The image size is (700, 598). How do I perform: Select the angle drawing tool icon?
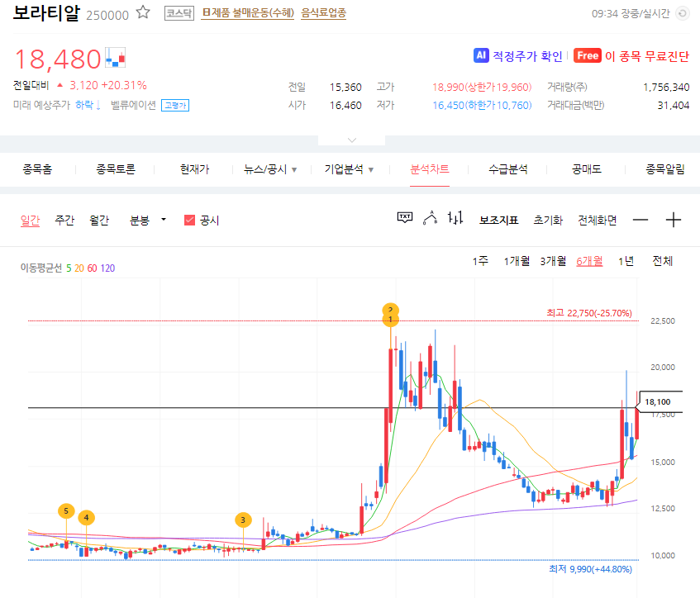point(428,217)
